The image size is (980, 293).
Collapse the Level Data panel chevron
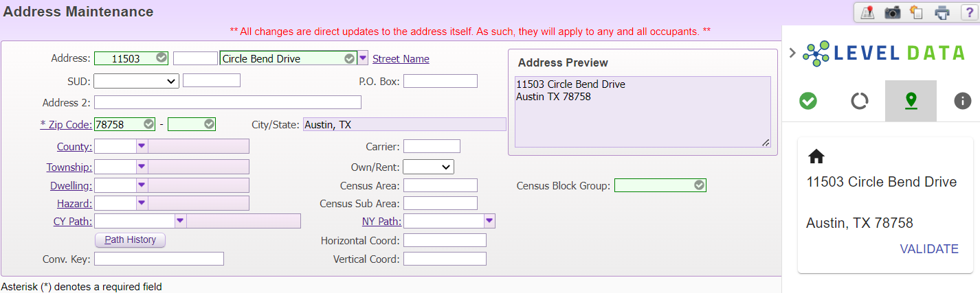[x=792, y=53]
